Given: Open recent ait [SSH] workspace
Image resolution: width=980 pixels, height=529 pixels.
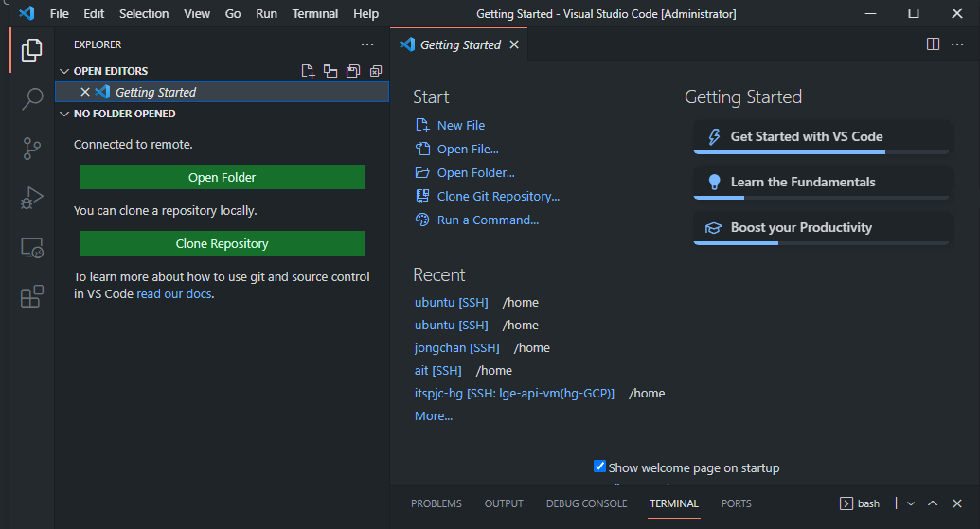Looking at the screenshot, I should point(437,370).
